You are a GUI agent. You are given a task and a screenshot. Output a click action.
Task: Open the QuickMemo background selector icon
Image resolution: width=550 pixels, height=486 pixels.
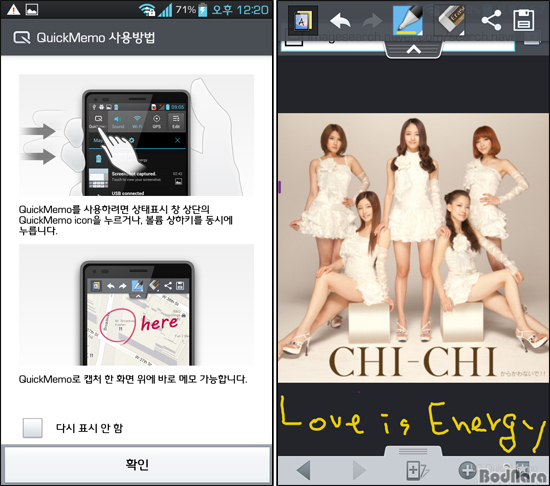click(303, 20)
